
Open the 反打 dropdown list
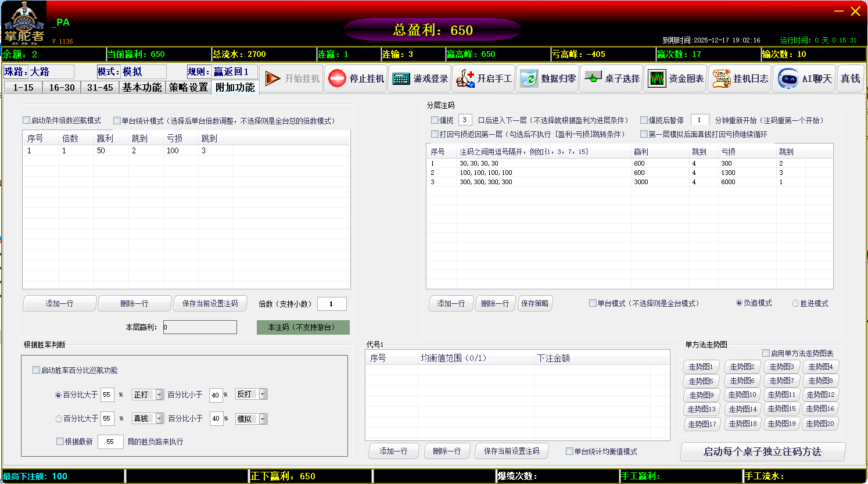[263, 395]
